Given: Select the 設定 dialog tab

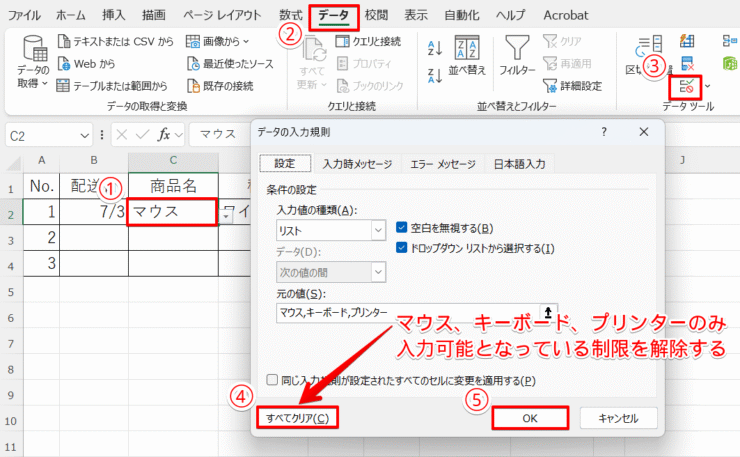Looking at the screenshot, I should [x=285, y=163].
